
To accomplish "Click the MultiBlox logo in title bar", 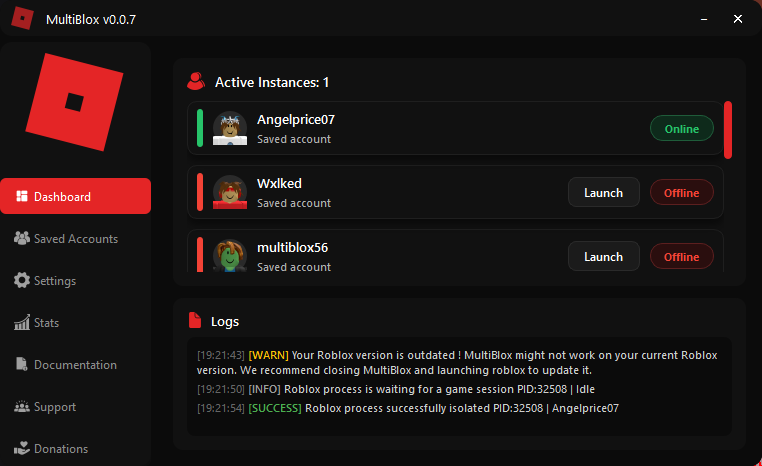I will pos(22,18).
